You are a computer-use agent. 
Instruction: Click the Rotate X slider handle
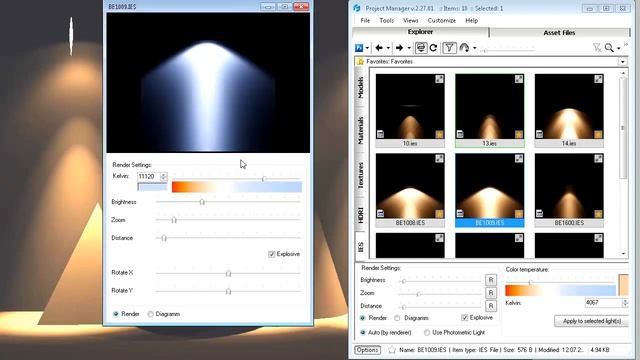229,273
